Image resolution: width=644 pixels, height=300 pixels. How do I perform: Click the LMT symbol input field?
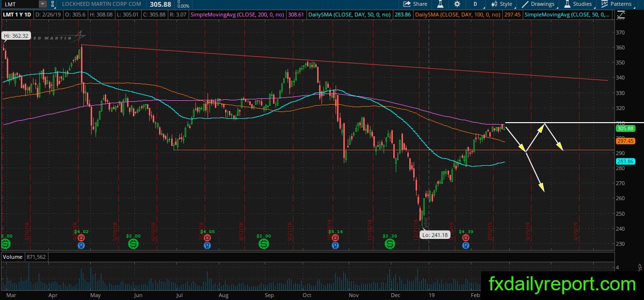pos(20,4)
